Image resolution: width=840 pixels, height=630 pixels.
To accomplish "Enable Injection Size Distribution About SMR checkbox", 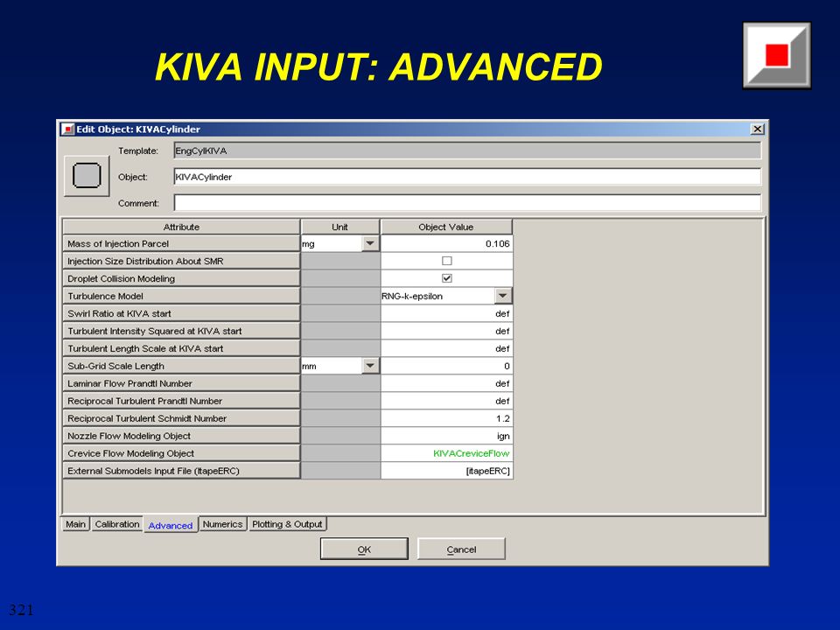I will coord(447,261).
